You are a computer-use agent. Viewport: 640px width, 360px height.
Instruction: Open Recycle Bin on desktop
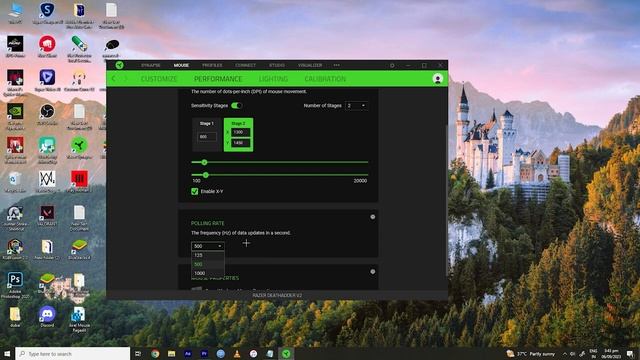pos(15,182)
